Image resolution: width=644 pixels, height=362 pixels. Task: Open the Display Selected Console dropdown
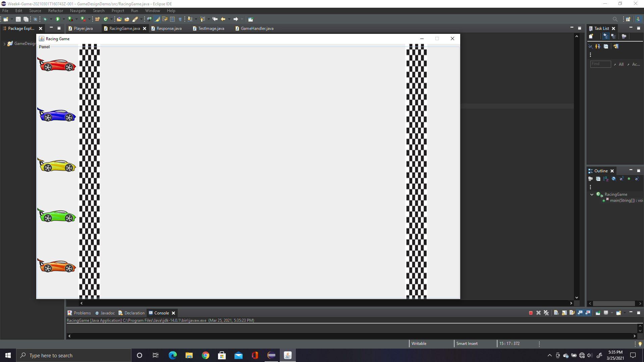pos(612,313)
